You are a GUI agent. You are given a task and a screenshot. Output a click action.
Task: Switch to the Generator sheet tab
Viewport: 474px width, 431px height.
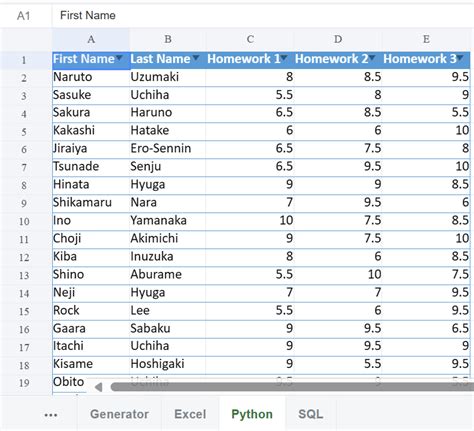[119, 414]
